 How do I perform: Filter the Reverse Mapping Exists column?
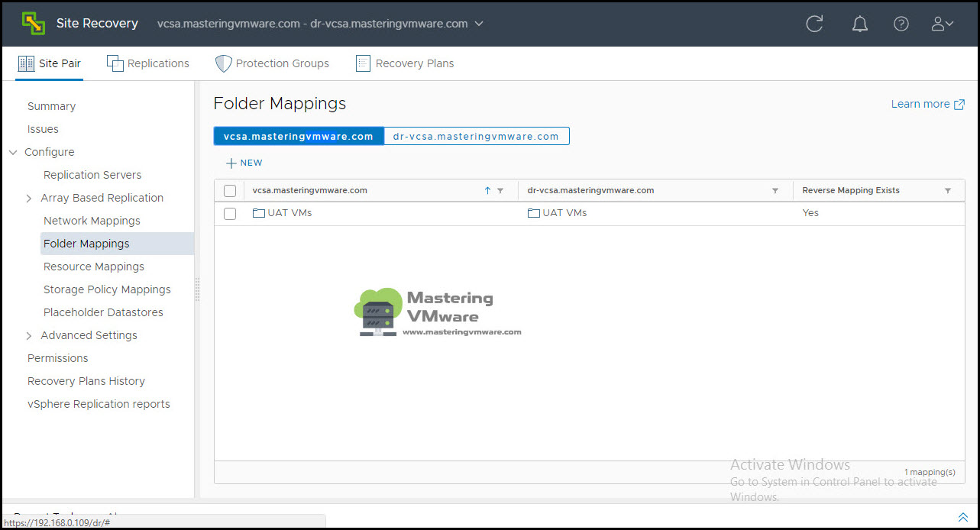[x=948, y=191]
